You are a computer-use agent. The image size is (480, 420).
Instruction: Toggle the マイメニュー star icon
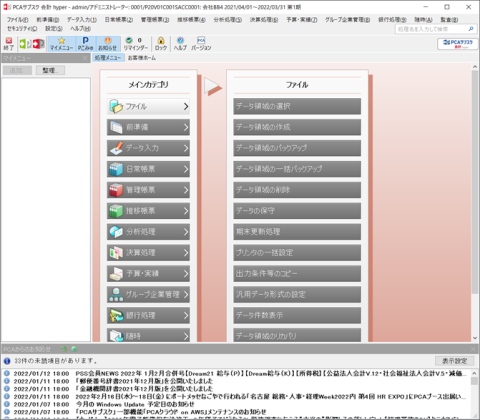(x=61, y=44)
